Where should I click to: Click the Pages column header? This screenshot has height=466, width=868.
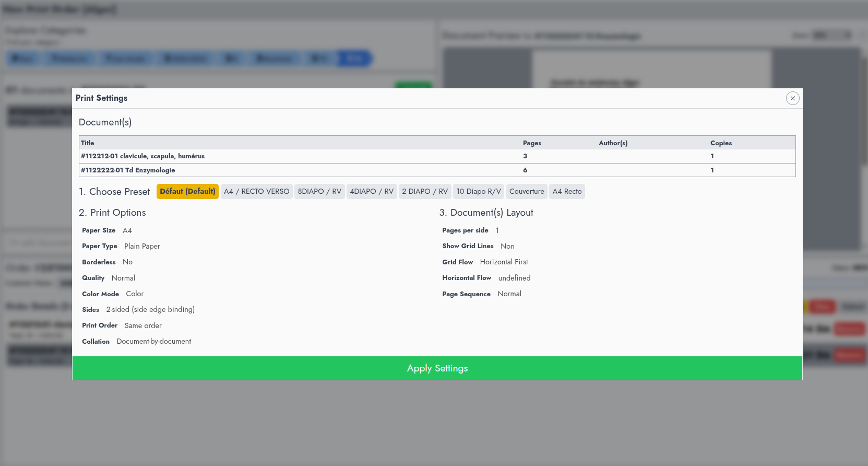pyautogui.click(x=532, y=143)
